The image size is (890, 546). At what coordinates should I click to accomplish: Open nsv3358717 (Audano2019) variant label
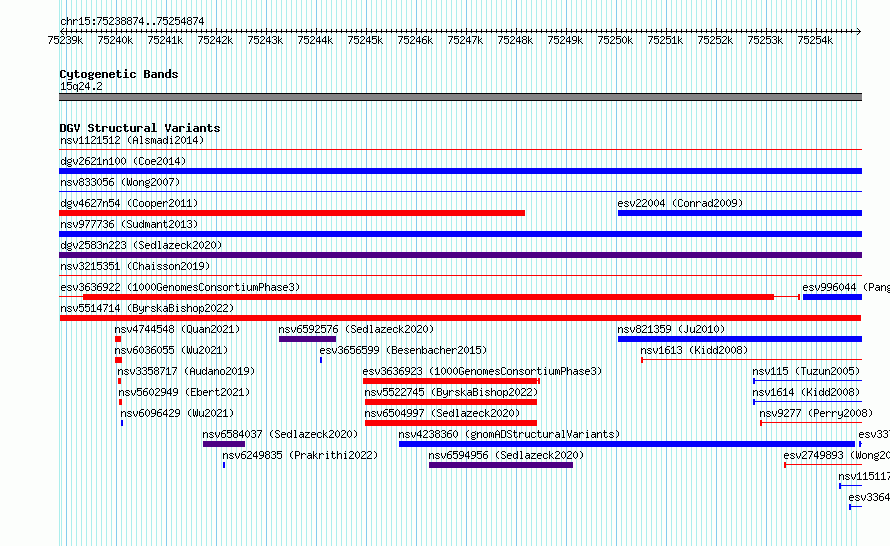click(186, 371)
